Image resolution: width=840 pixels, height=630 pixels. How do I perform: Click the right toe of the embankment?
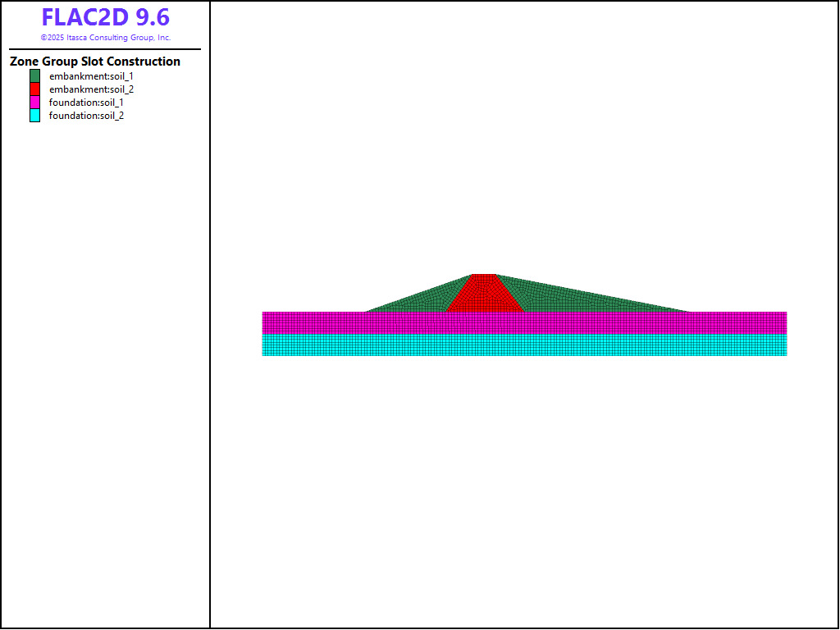coord(687,311)
